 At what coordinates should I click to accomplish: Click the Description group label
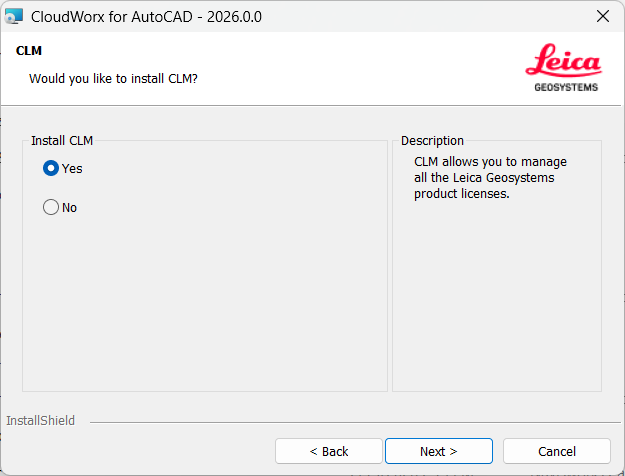point(432,141)
